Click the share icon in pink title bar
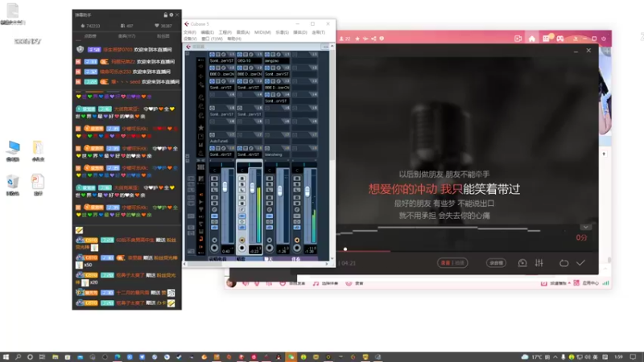This screenshot has height=362, width=644. 374,39
